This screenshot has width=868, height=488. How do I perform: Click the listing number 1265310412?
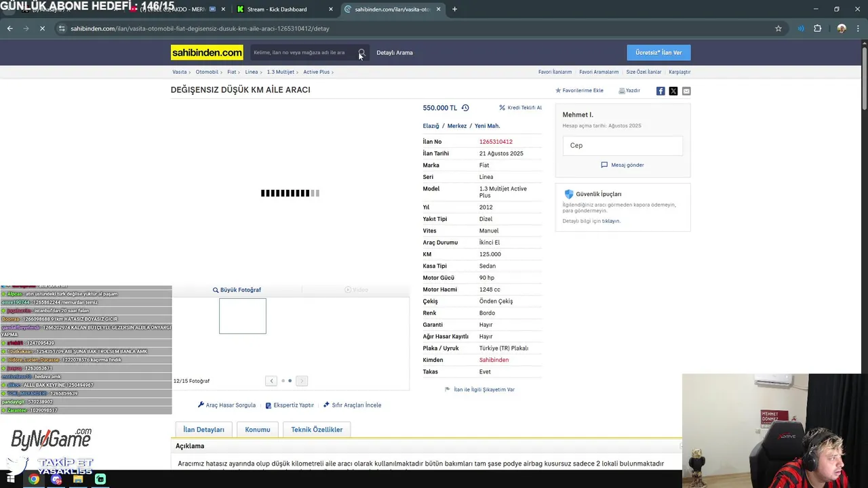tap(496, 142)
